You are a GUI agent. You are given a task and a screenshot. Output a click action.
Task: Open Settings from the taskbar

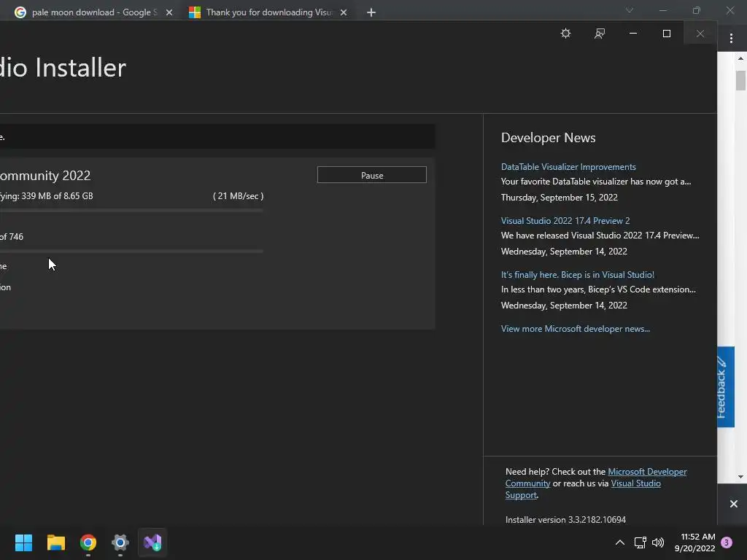(x=120, y=542)
